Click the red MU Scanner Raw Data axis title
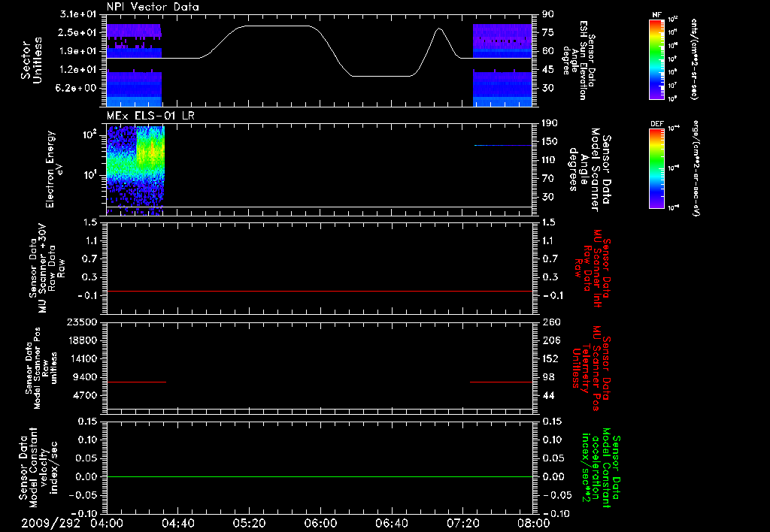 tap(593, 268)
